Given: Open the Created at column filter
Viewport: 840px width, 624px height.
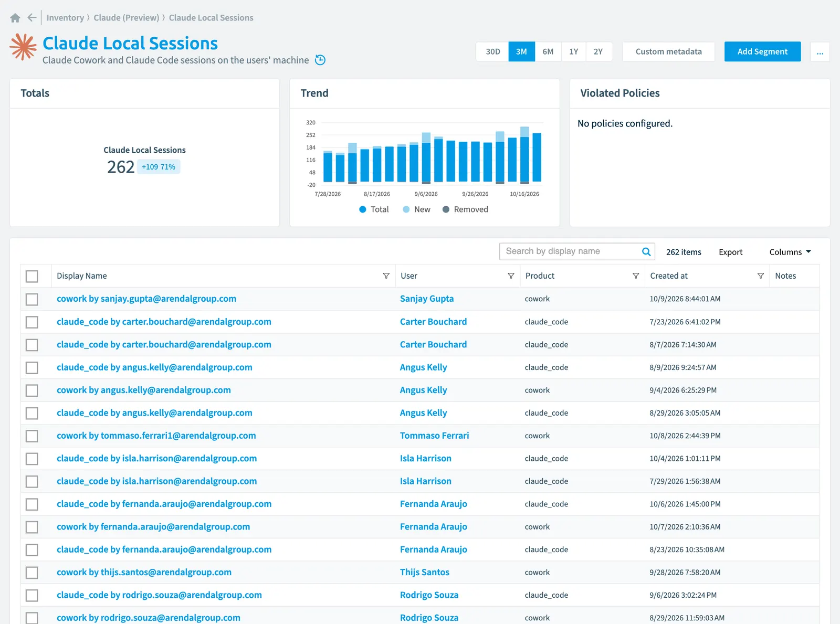Looking at the screenshot, I should pyautogui.click(x=761, y=276).
